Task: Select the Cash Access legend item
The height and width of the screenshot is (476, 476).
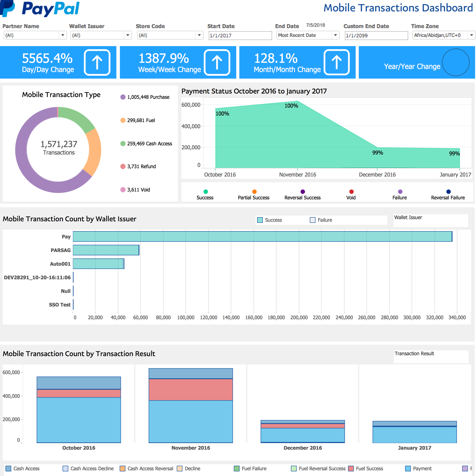Action: click(149, 144)
